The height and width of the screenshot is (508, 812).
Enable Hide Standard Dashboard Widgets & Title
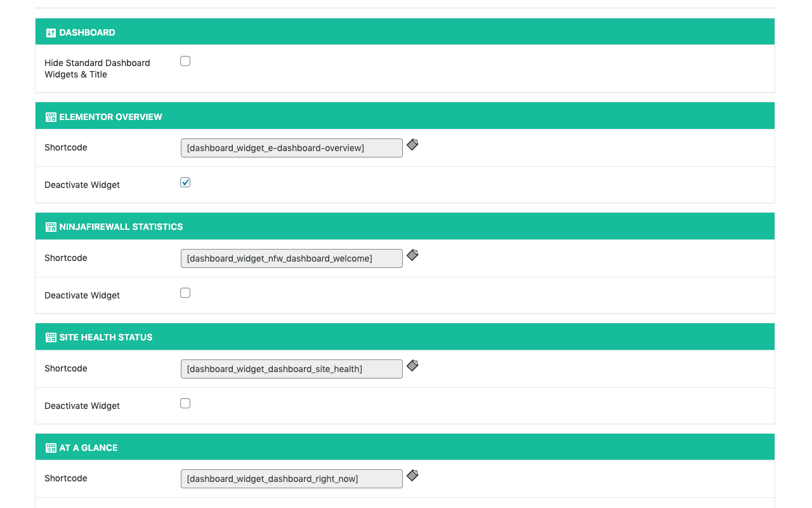[185, 61]
